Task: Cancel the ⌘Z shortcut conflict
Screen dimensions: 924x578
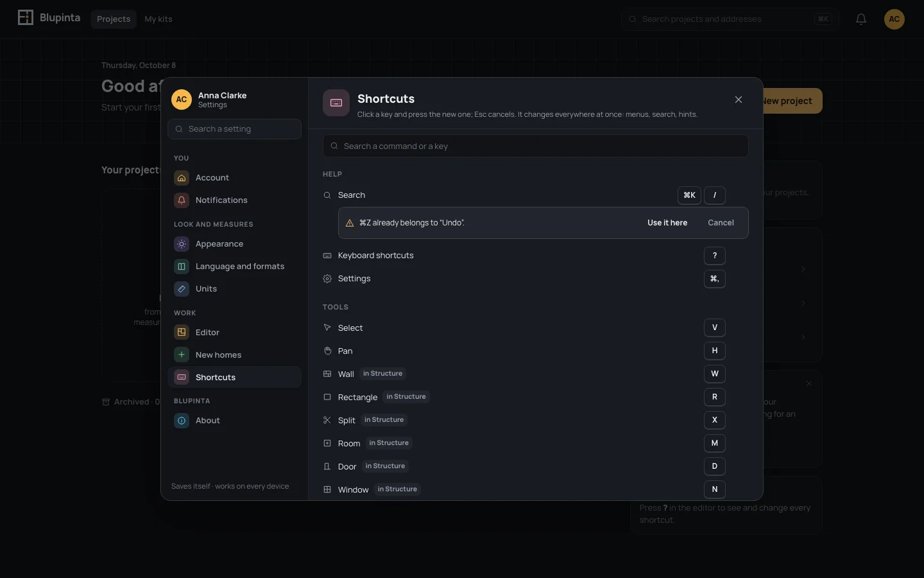Action: click(721, 223)
